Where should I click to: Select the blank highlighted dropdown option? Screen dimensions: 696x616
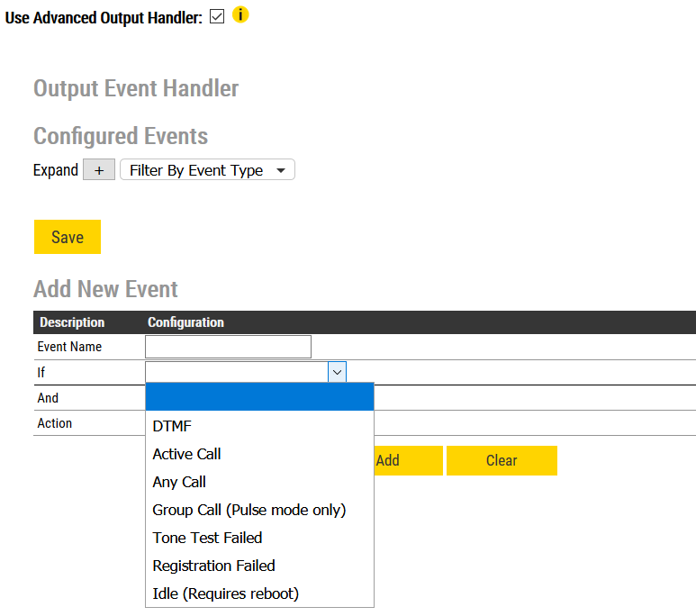259,397
